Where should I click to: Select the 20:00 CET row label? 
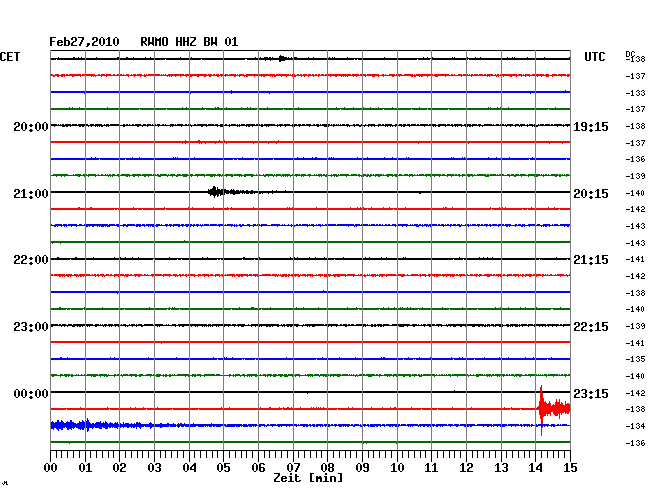coord(31,126)
